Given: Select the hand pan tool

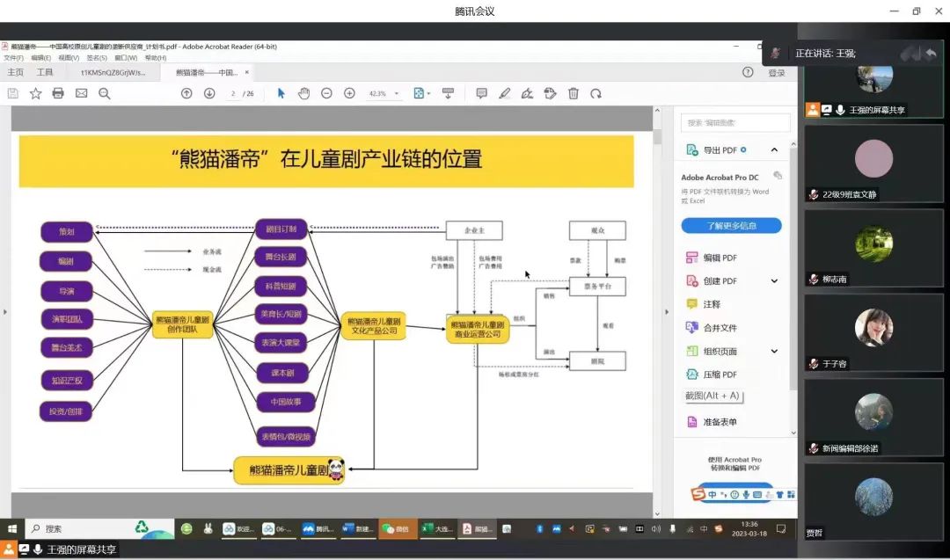Looking at the screenshot, I should pyautogui.click(x=303, y=93).
